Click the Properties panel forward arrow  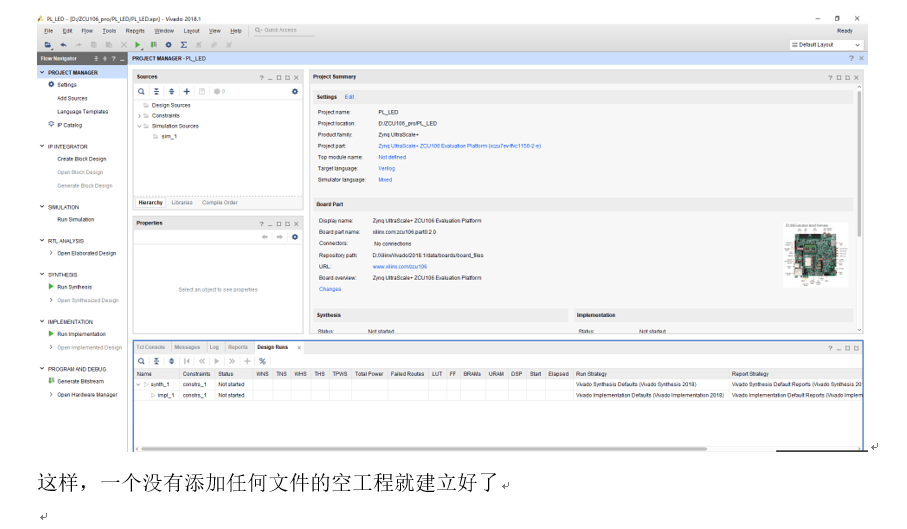coord(279,237)
